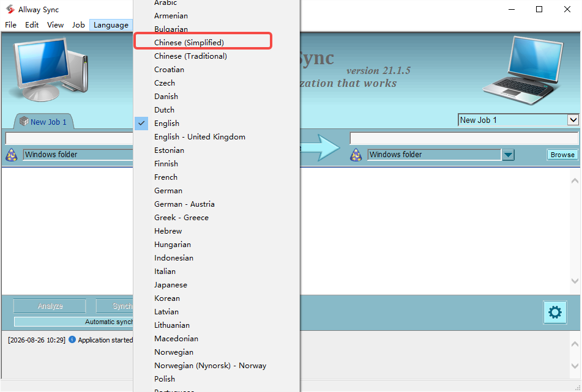Screen dimensions: 582x392
Task: Select Bulgarian language
Action: click(x=217, y=29)
